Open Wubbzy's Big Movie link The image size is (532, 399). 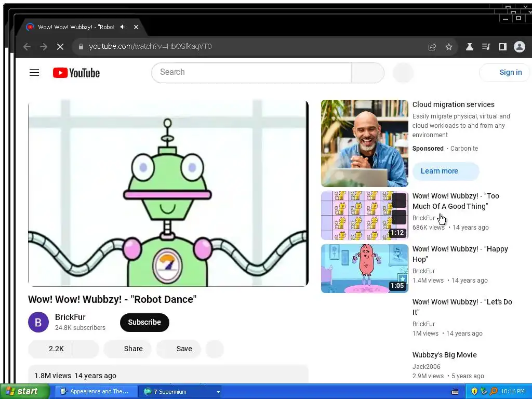(445, 355)
